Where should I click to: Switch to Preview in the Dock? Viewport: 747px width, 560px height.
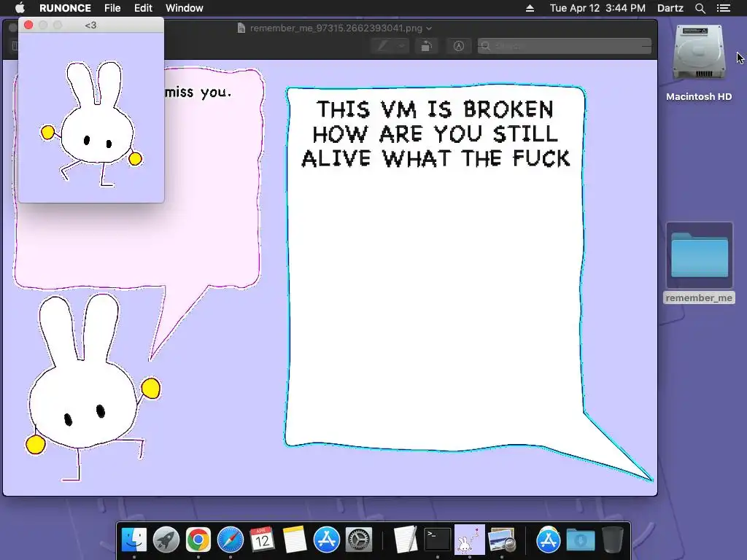pos(502,540)
